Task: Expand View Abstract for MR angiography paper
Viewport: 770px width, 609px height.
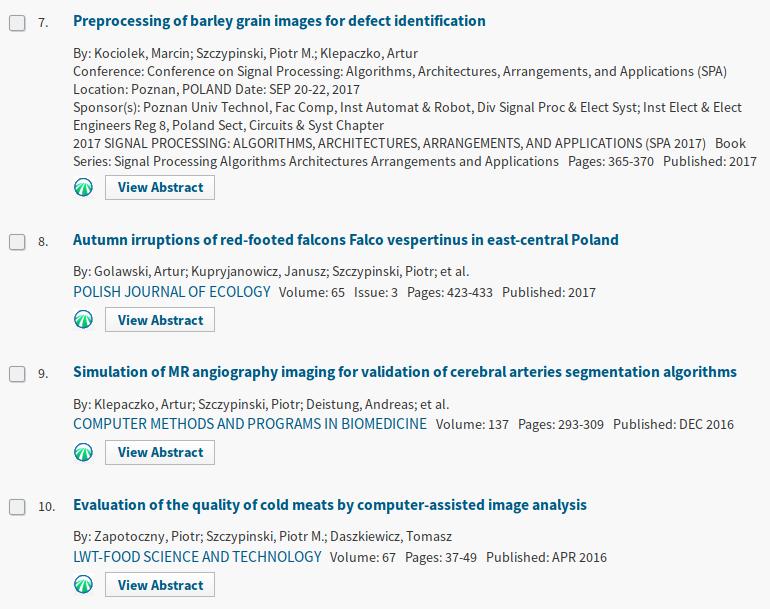Action: coord(160,452)
